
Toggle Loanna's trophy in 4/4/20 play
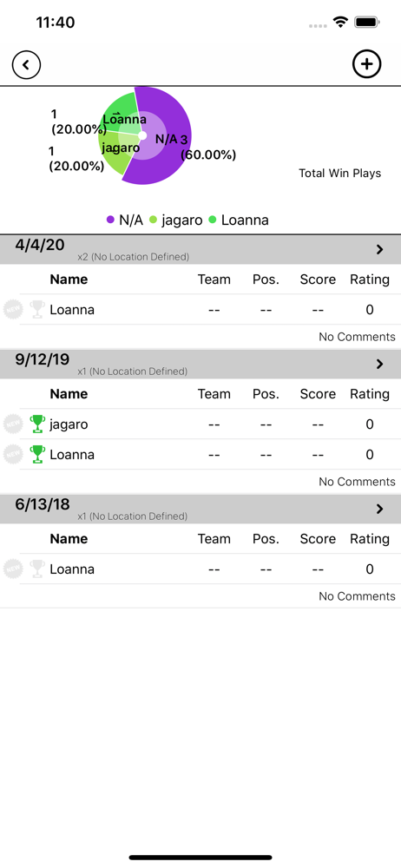pos(37,310)
